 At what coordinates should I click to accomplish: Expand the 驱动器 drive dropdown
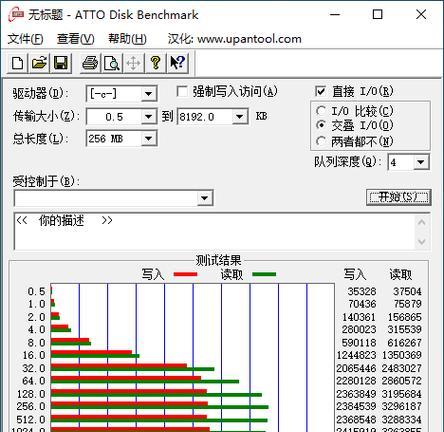148,94
